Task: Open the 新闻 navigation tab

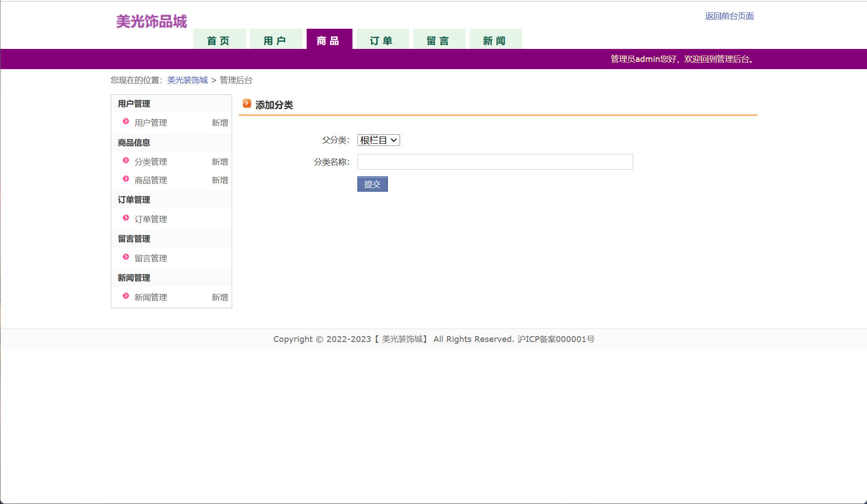Action: pos(495,40)
